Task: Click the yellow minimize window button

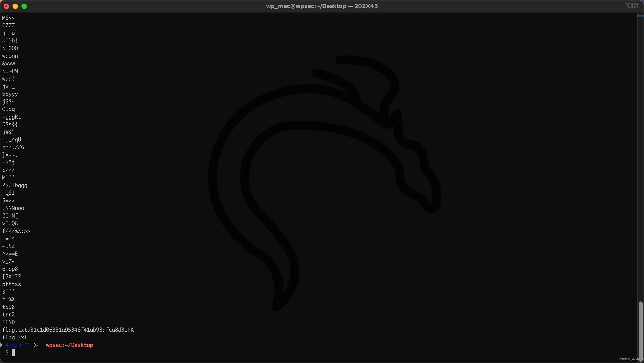Action: 15,6
